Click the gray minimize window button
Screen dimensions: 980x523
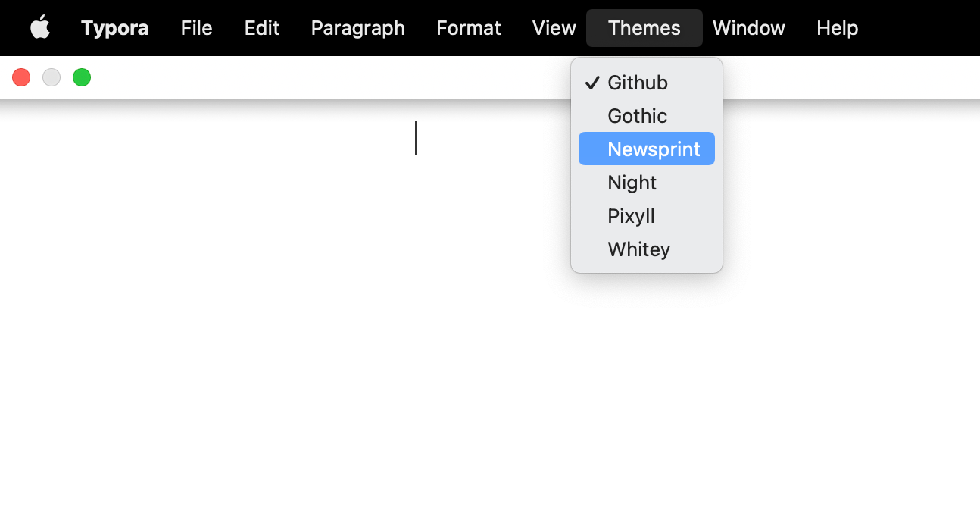(51, 77)
